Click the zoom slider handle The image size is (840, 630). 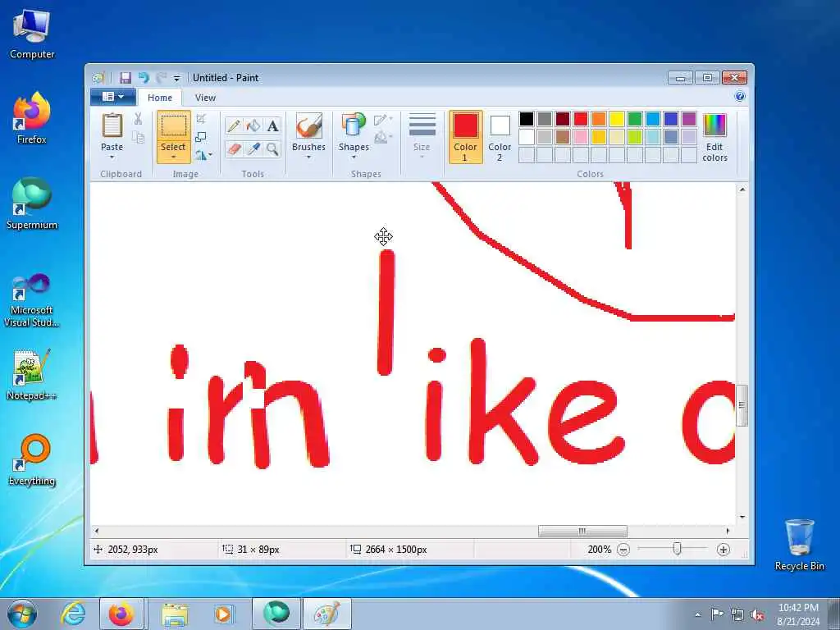[x=677, y=549]
